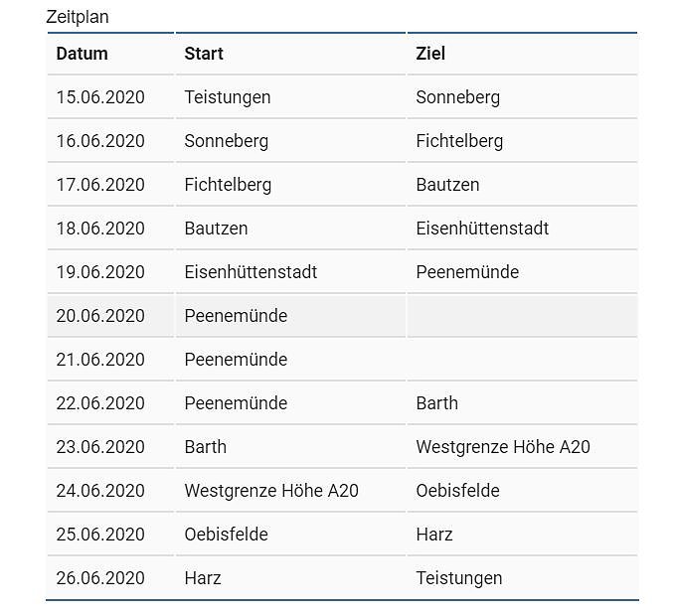Screen dimensions: 675x616
Task: Click Fichtelberg in the Ziel column
Action: pos(459,141)
